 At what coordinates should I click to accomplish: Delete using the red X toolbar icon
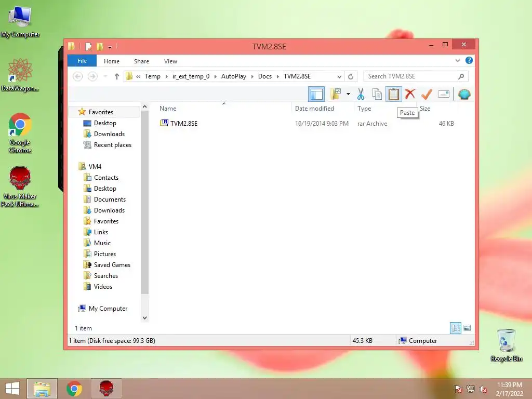tap(410, 94)
